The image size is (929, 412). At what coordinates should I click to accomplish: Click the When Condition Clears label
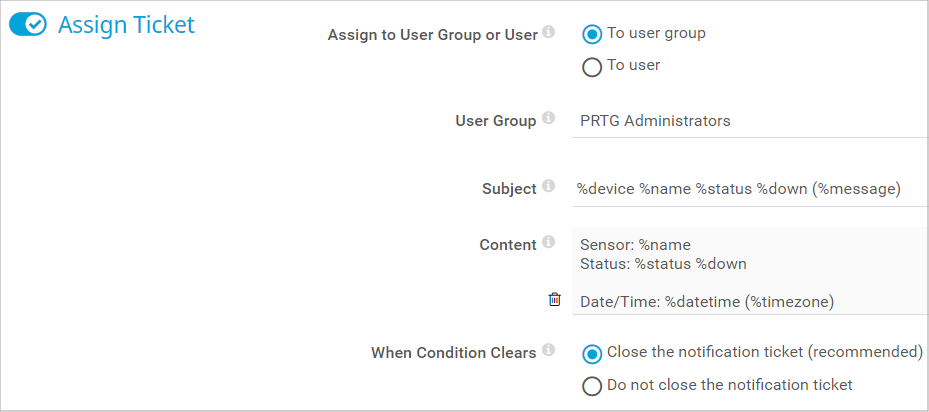click(453, 353)
